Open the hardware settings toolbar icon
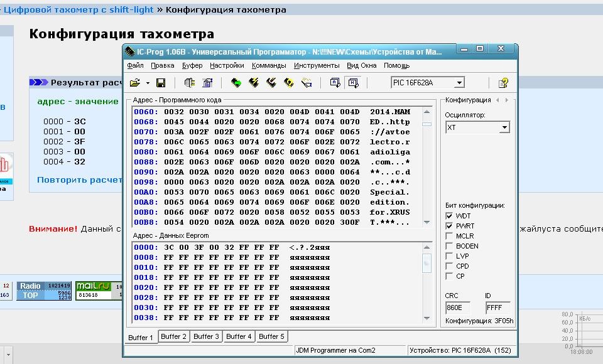 click(190, 83)
